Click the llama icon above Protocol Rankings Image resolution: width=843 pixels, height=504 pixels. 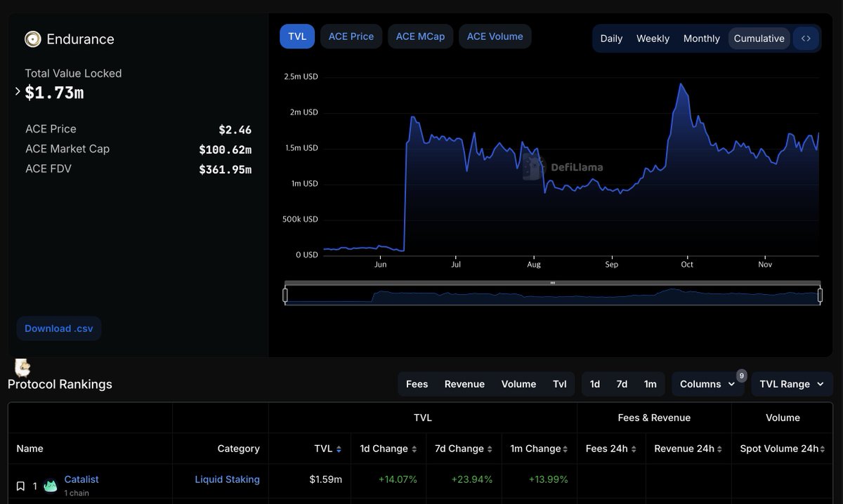[x=22, y=367]
